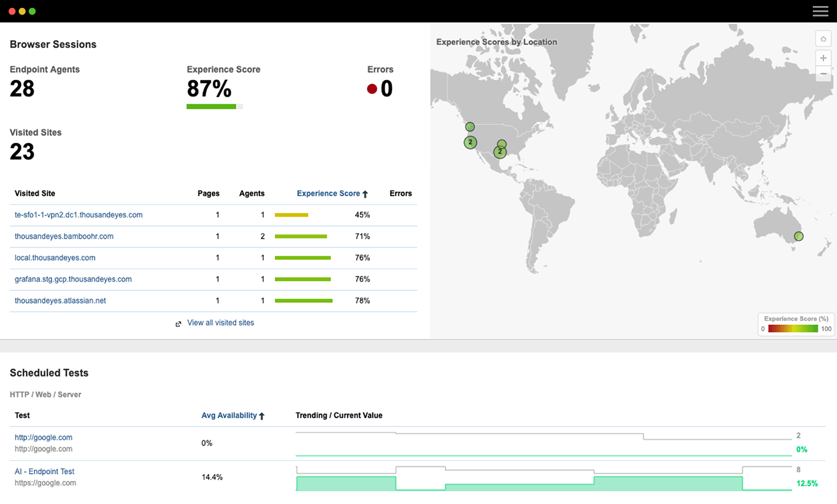This screenshot has height=504, width=837.
Task: Zoom in on the map
Action: [823, 58]
